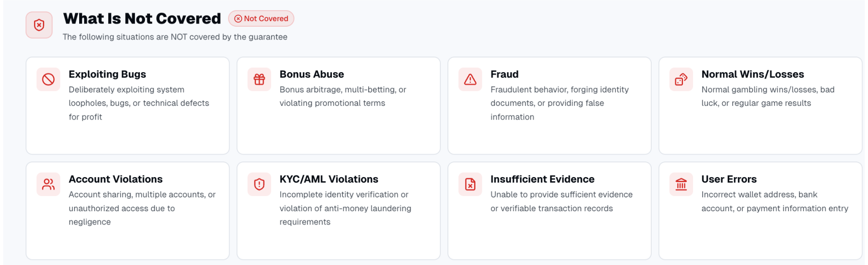The width and height of the screenshot is (868, 265).
Task: Select the people icon on Account Violations card
Action: (48, 184)
